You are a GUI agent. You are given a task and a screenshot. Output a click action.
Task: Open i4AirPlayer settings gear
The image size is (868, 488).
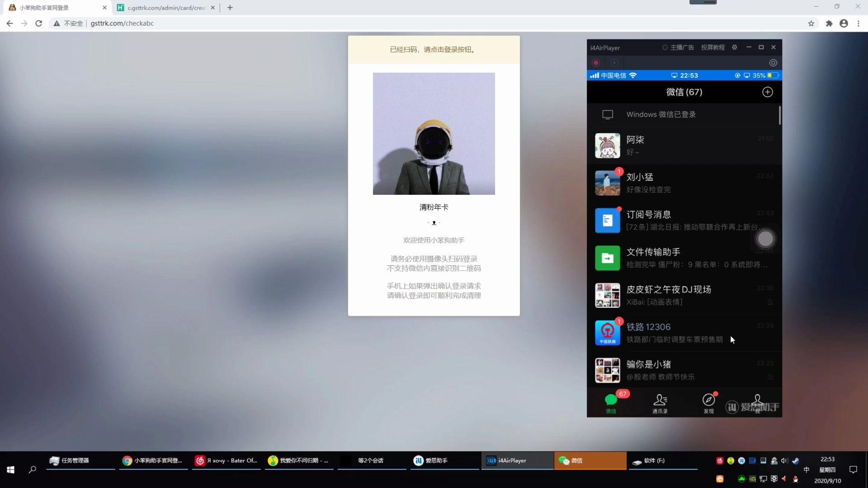[735, 47]
